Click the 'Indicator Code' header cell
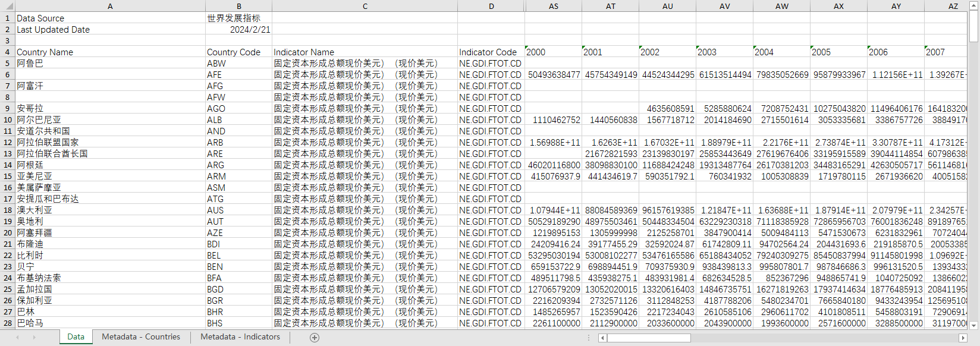 491,52
